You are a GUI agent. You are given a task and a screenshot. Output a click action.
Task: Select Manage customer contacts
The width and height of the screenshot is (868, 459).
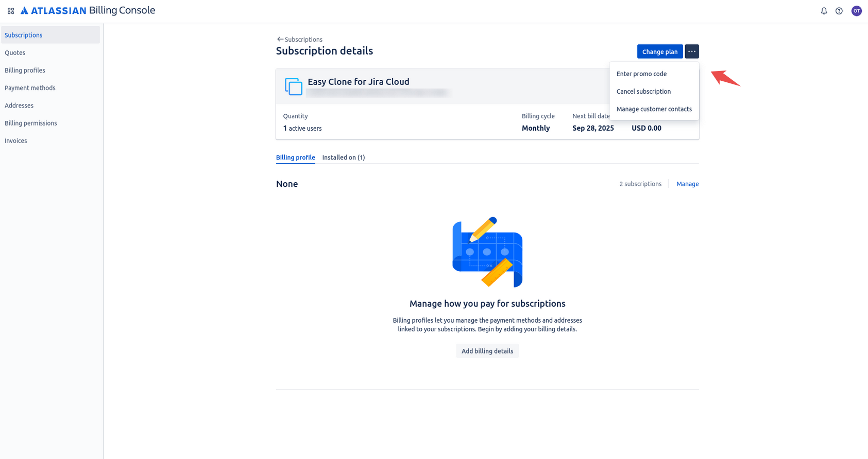coord(654,109)
